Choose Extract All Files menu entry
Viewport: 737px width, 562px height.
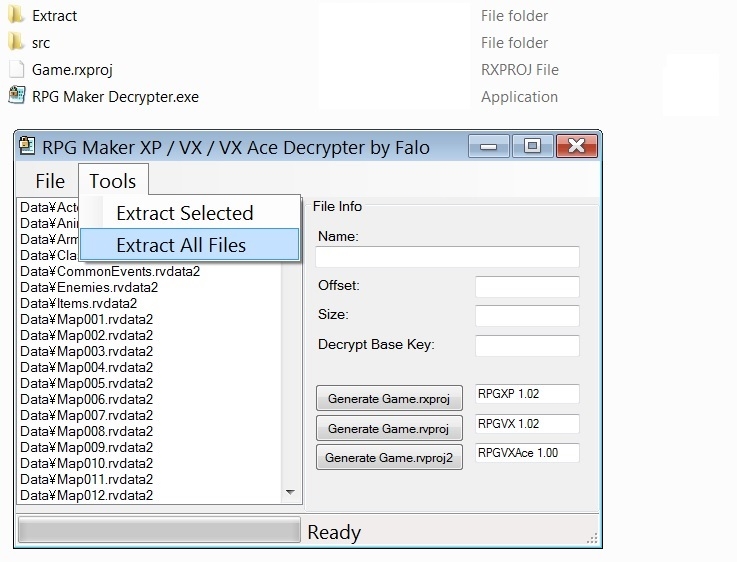click(190, 244)
